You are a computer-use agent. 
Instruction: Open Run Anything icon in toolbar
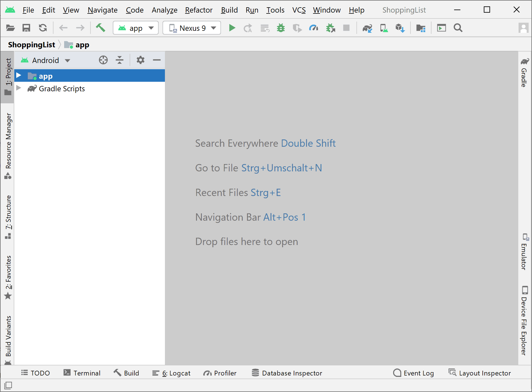click(x=441, y=28)
